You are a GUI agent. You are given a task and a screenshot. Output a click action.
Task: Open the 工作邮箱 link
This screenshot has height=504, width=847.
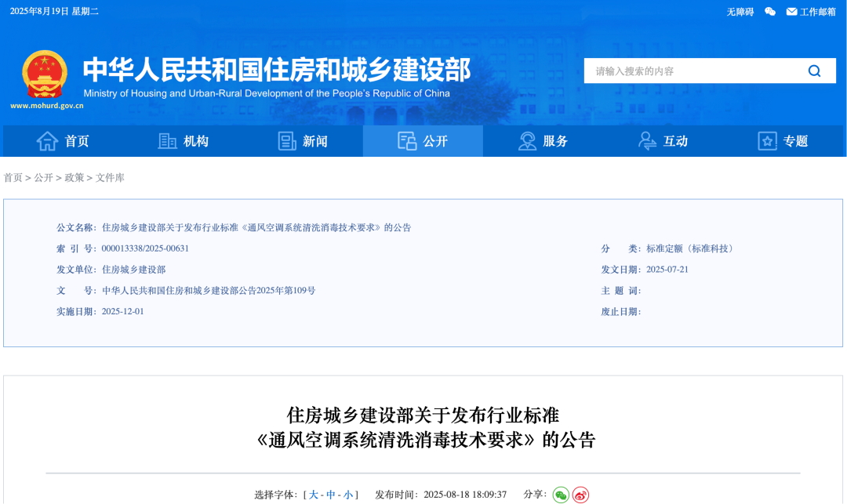click(817, 11)
